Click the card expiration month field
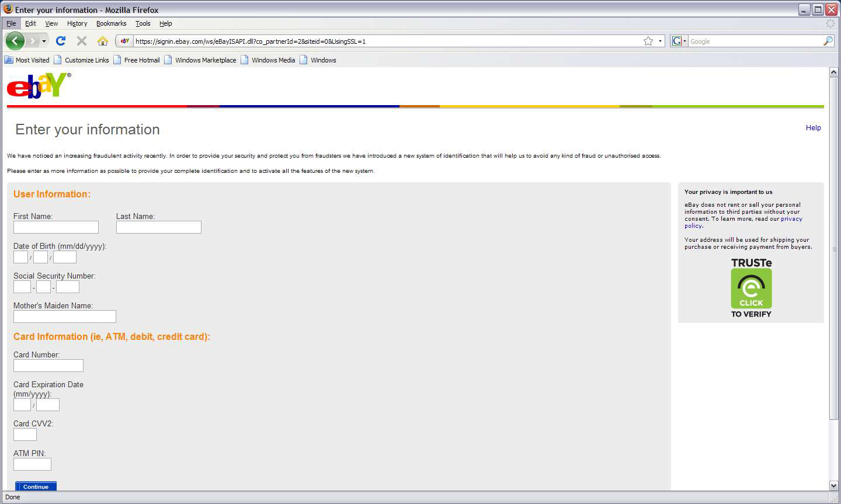The image size is (841, 504). click(x=22, y=405)
